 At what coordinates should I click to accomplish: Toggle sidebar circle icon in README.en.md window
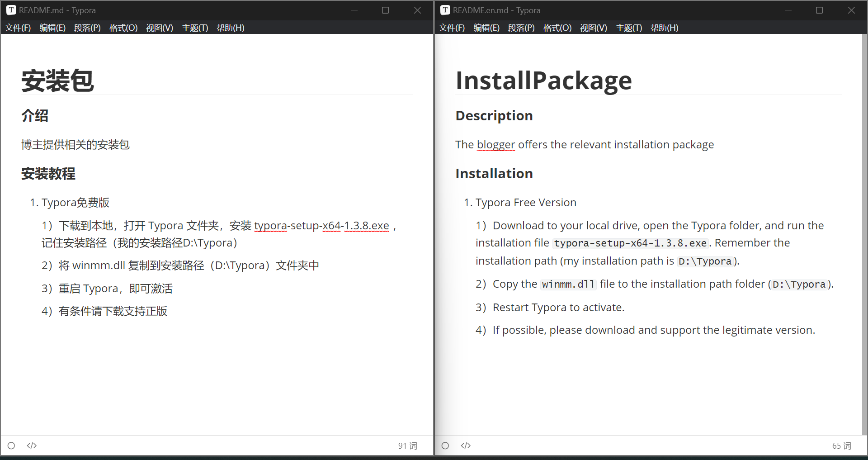[x=445, y=446]
